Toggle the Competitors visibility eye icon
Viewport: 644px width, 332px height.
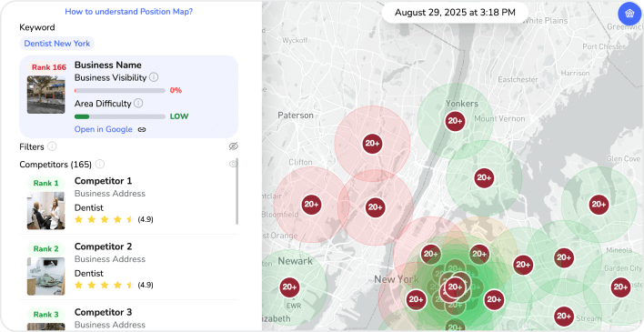tap(233, 164)
